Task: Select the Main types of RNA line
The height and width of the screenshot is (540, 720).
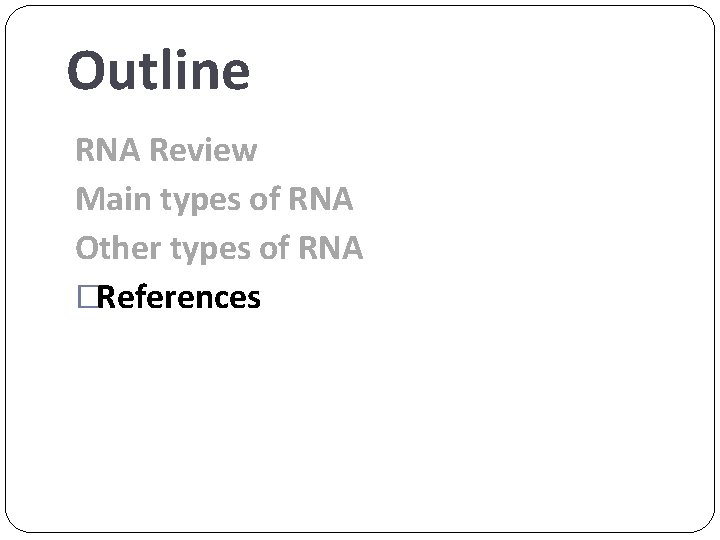Action: pos(214,199)
